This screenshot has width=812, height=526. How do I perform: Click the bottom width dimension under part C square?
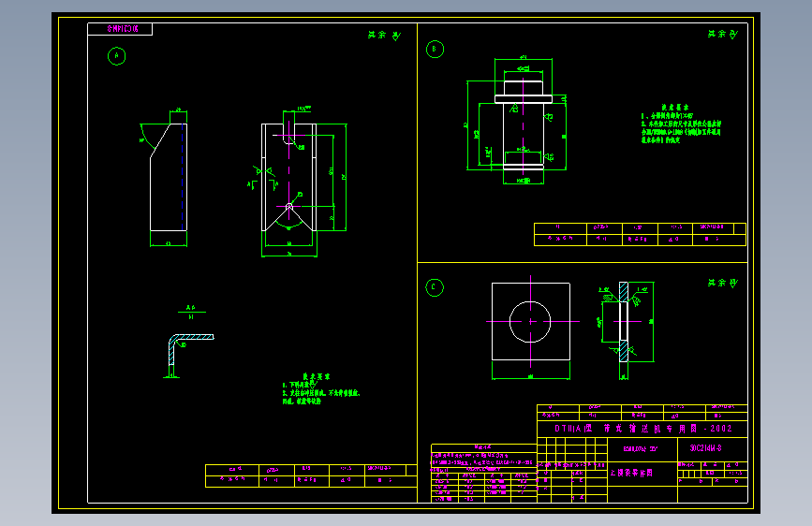point(530,376)
